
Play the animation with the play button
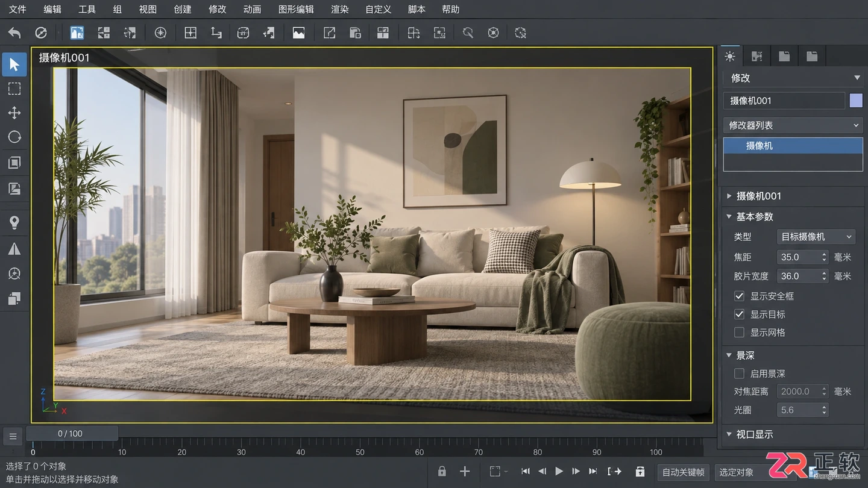coord(559,472)
